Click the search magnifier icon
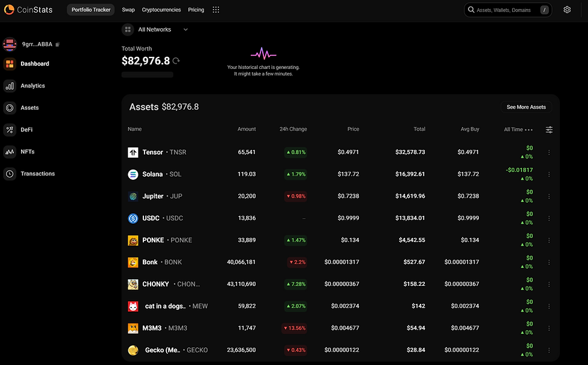 471,10
